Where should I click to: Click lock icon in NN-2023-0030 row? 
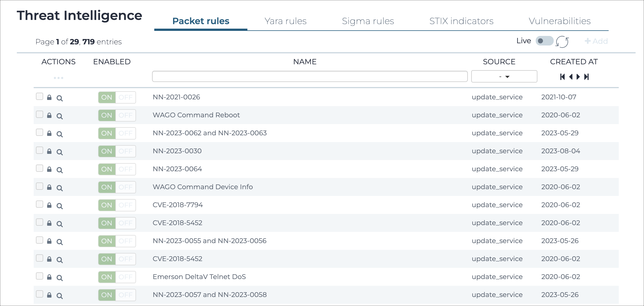[49, 151]
